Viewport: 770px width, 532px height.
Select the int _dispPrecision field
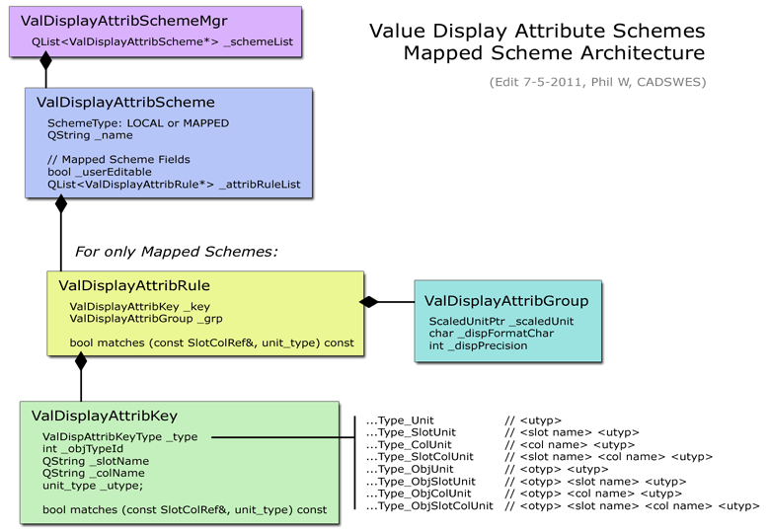(478, 346)
